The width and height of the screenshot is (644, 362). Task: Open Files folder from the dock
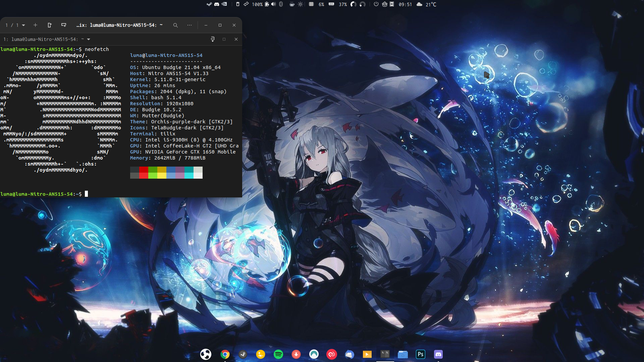(x=403, y=354)
